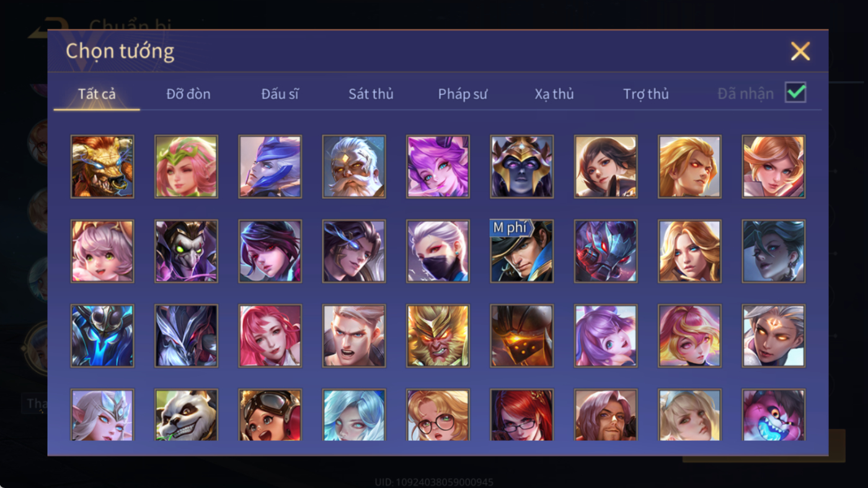Choose the goggles-wearing pilot girl hero

(x=270, y=415)
